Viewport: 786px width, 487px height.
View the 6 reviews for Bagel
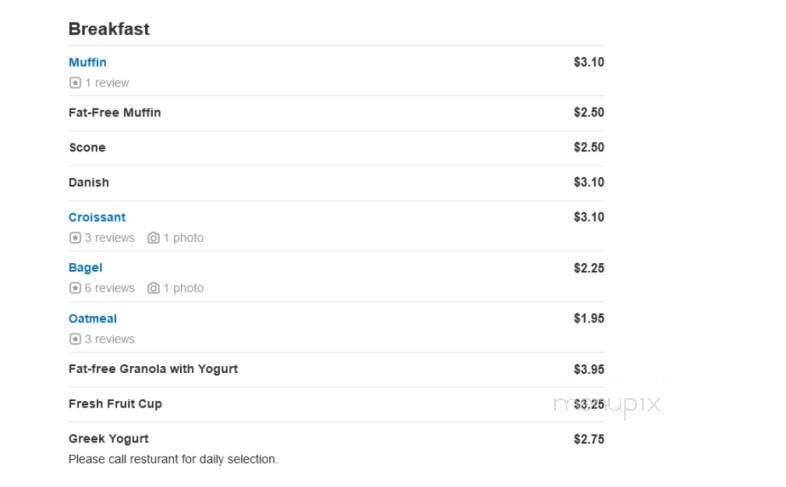109,288
